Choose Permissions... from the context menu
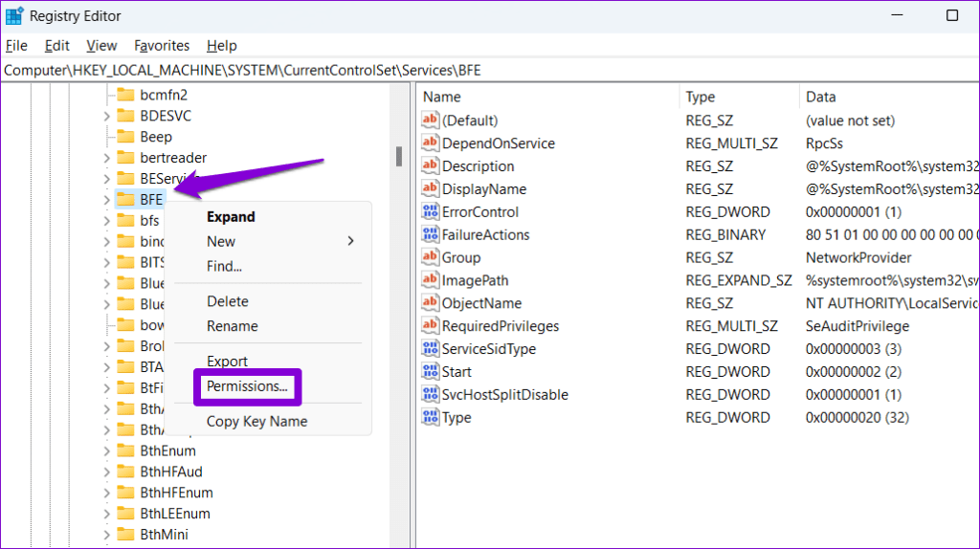 pyautogui.click(x=248, y=386)
